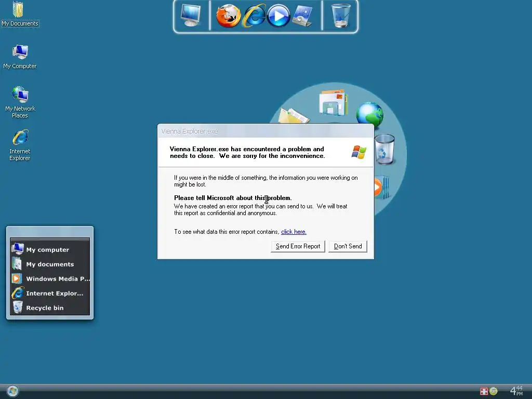Open the folder icon in circular launcher

pyautogui.click(x=293, y=115)
